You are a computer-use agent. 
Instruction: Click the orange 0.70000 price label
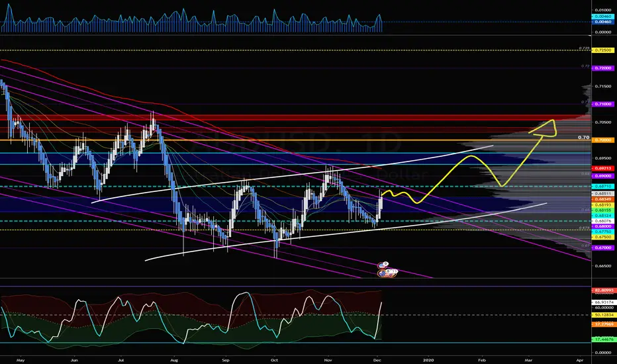tap(603, 140)
